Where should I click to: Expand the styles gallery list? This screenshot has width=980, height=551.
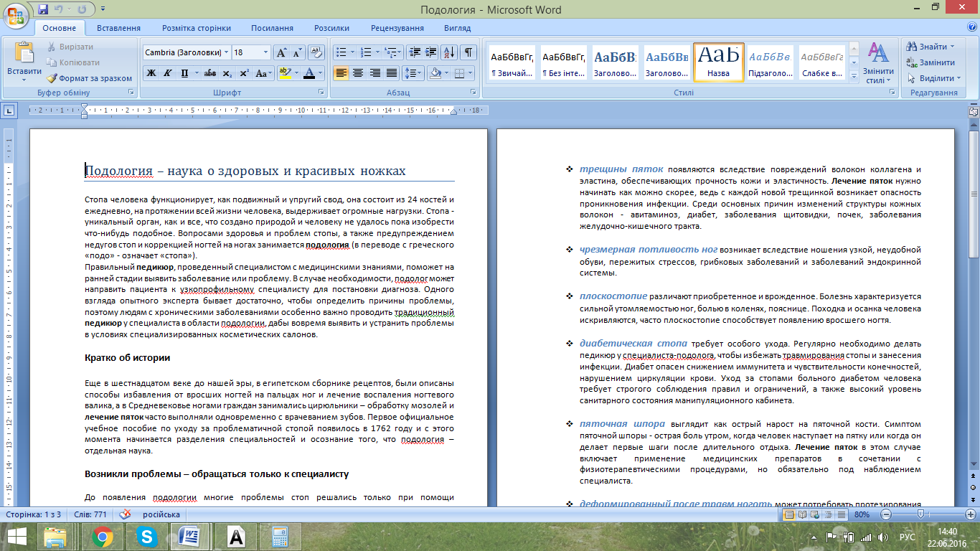tap(854, 75)
